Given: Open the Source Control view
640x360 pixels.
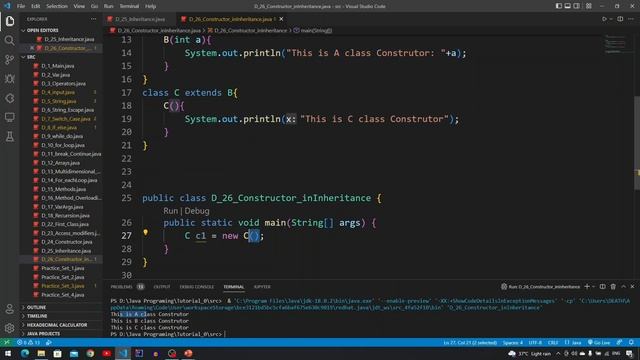Looking at the screenshot, I should coord(10,60).
